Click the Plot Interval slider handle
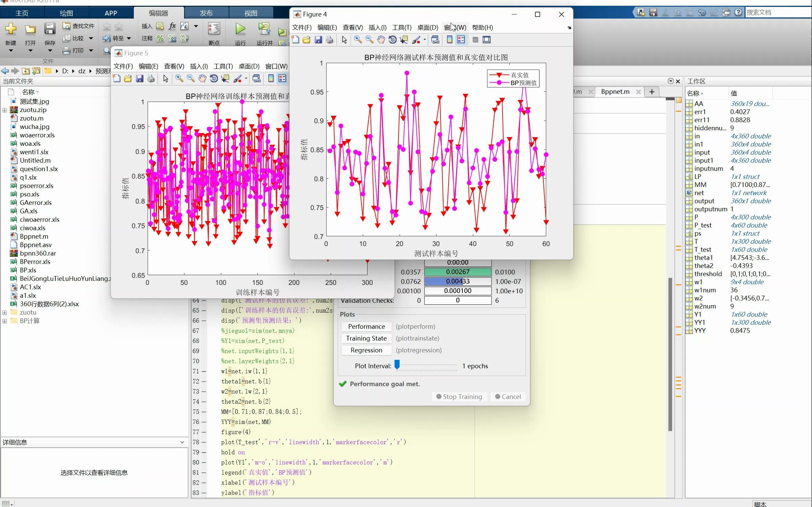Screen dimensions: 812x507 pos(397,364)
